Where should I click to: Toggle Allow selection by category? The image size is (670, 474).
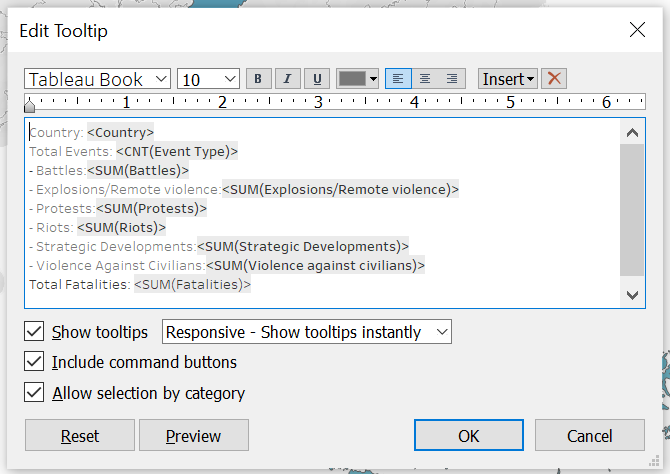click(35, 393)
